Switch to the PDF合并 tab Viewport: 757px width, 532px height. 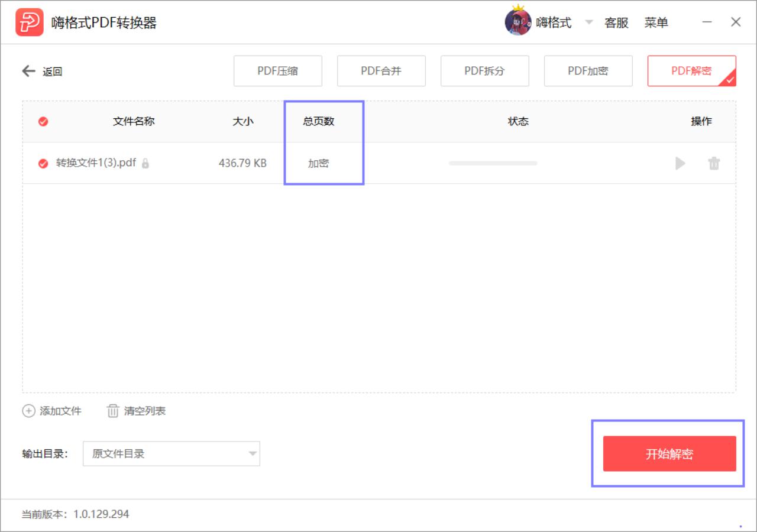(381, 70)
